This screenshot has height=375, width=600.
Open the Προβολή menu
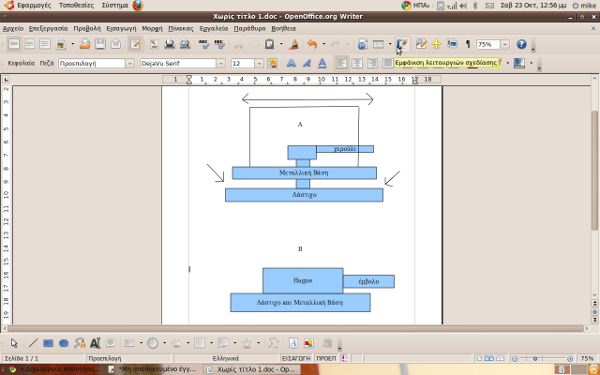point(87,29)
